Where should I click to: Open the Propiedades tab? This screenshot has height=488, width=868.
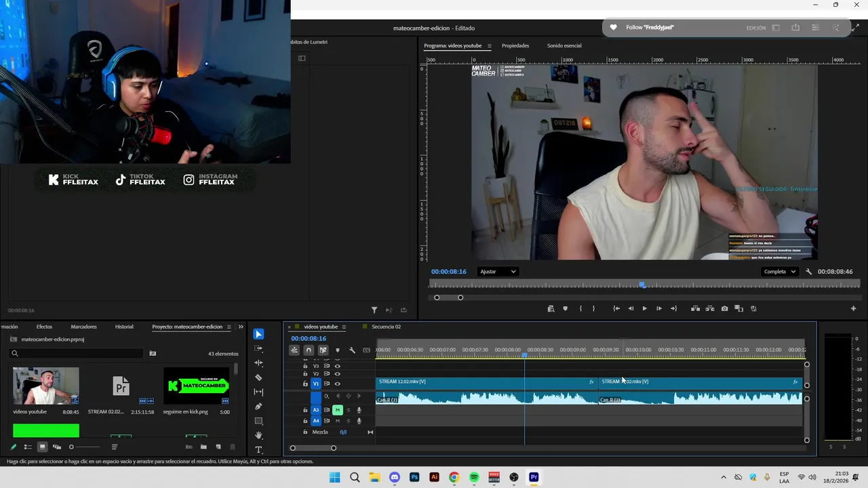[515, 45]
